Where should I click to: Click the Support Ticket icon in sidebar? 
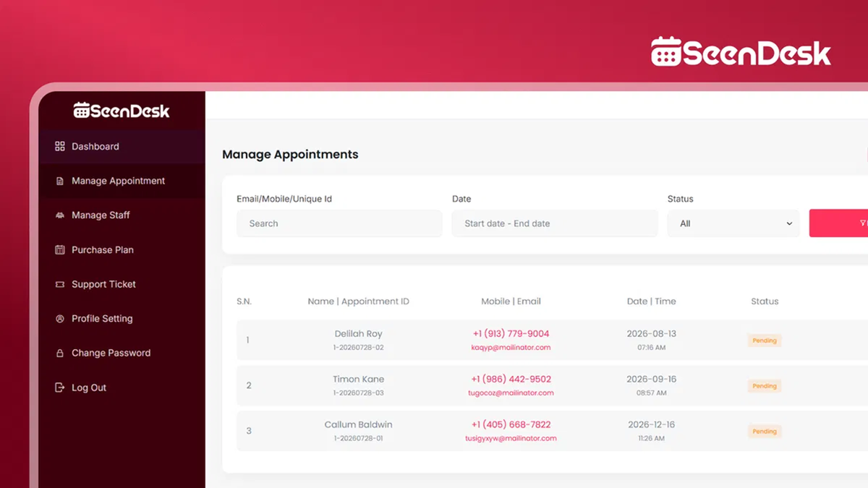click(x=60, y=284)
